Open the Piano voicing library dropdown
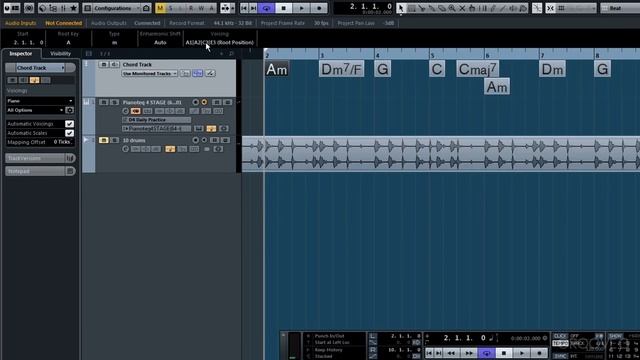Screen dimensions: 640x360 point(40,100)
